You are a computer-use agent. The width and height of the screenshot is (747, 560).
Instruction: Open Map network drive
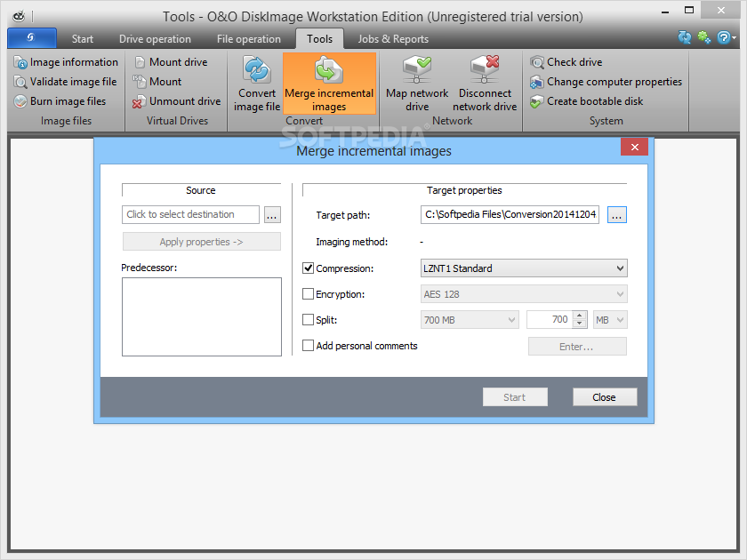pos(417,84)
